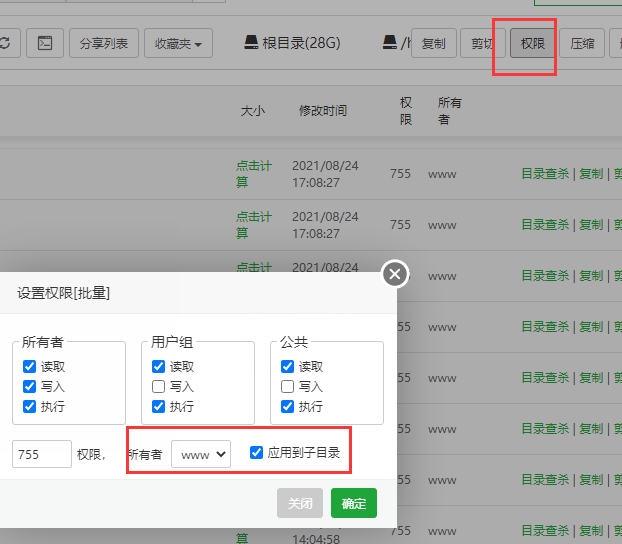622x544 pixels.
Task: Click 点击计算 in the second row
Action: click(x=254, y=225)
